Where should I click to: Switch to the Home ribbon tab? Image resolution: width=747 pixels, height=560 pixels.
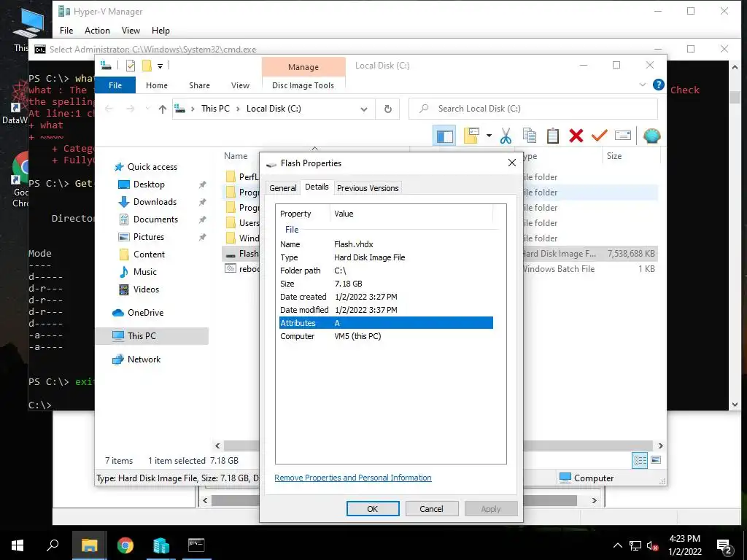click(x=157, y=85)
